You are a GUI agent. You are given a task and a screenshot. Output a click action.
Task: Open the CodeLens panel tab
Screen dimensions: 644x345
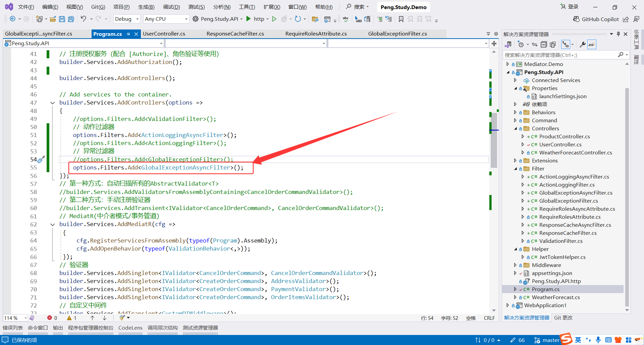coord(130,328)
